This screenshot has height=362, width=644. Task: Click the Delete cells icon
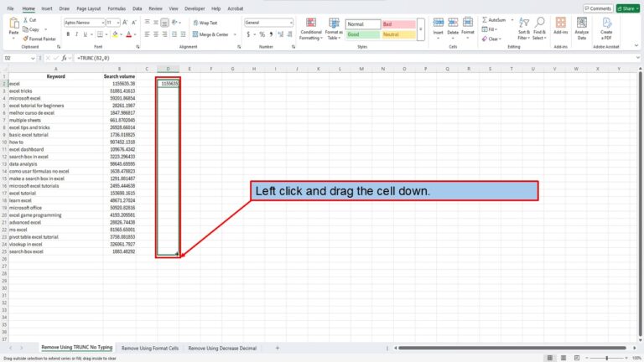[453, 23]
